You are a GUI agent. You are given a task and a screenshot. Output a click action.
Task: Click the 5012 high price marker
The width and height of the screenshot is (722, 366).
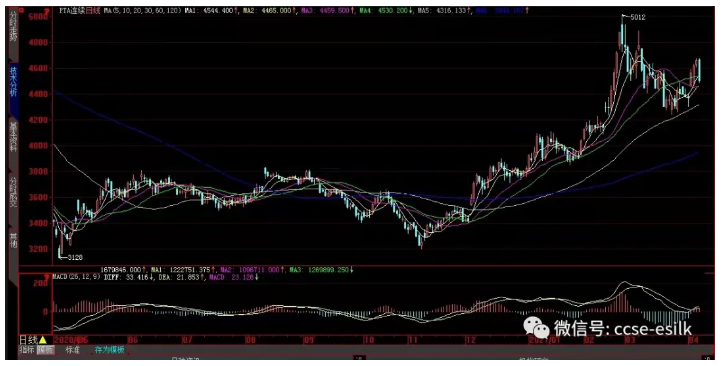[x=637, y=17]
